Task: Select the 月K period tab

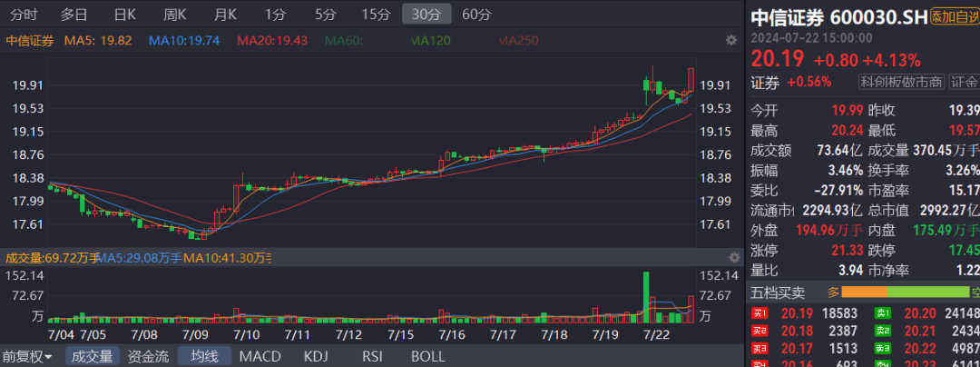Action: (225, 14)
